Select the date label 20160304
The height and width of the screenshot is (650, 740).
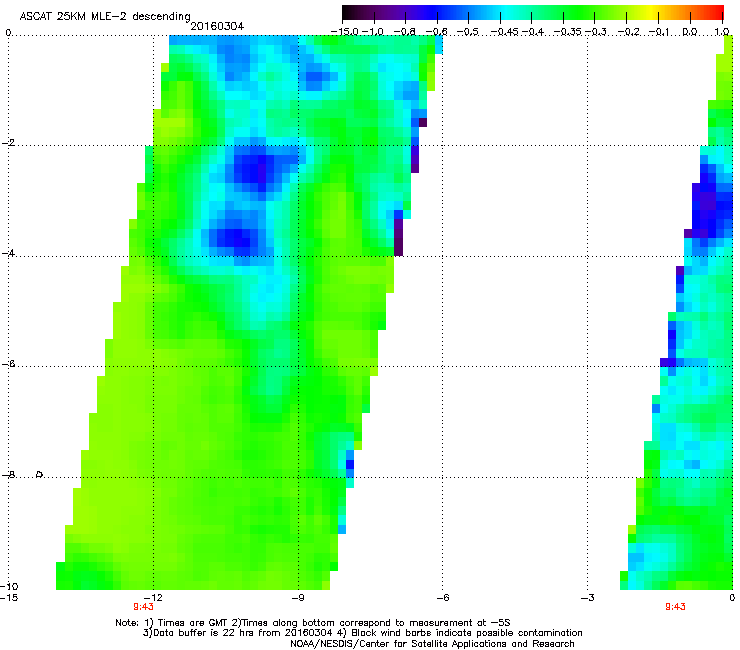pyautogui.click(x=217, y=26)
